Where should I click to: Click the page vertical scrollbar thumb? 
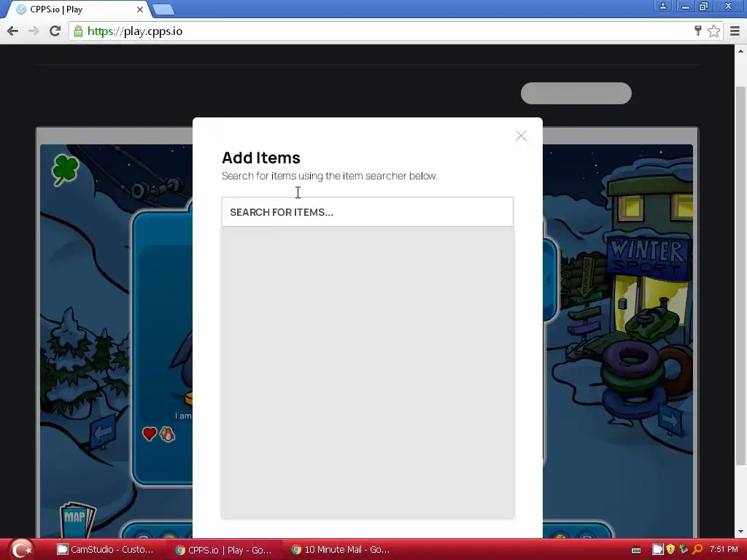point(740,276)
